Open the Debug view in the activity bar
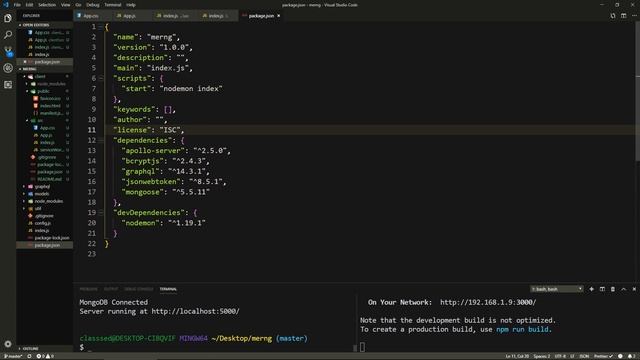The image size is (640, 360). [8, 68]
